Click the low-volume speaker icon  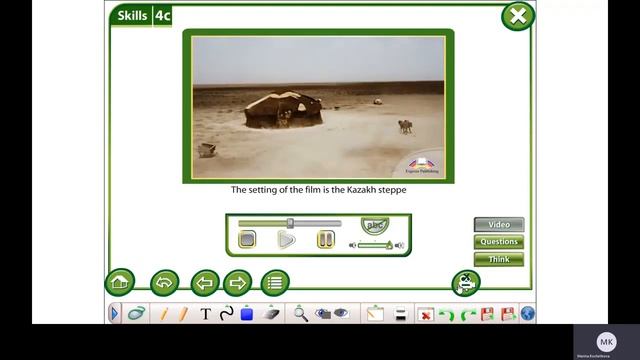click(353, 245)
